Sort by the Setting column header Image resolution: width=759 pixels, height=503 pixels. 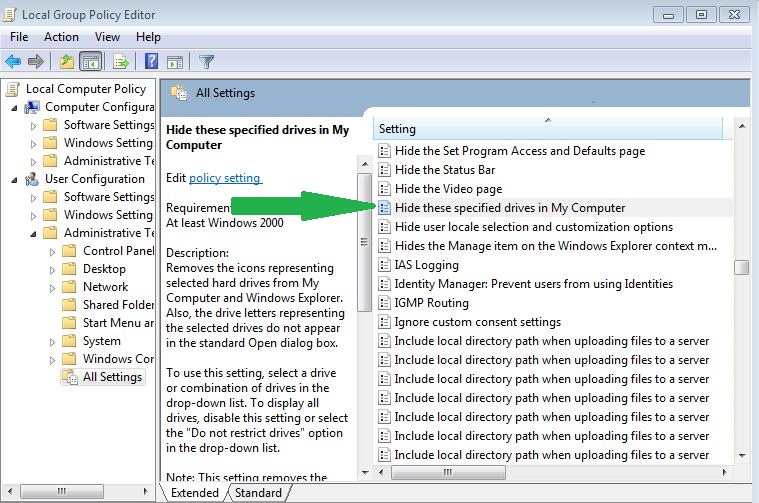point(548,129)
